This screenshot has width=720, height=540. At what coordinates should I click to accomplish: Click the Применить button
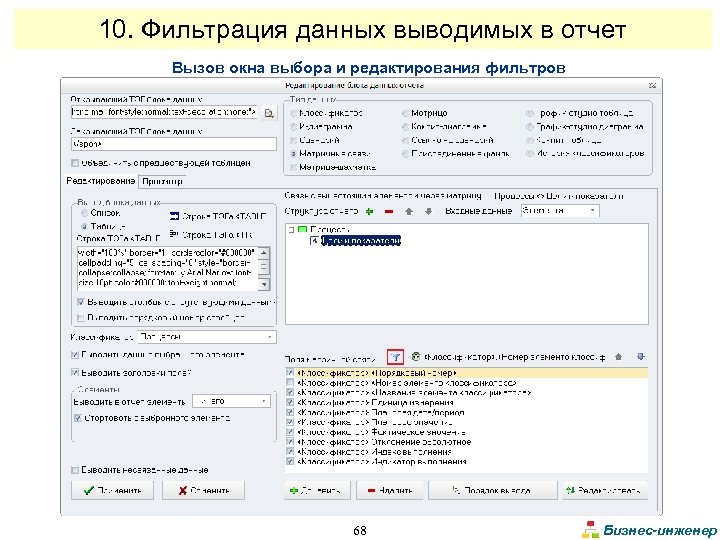(112, 490)
